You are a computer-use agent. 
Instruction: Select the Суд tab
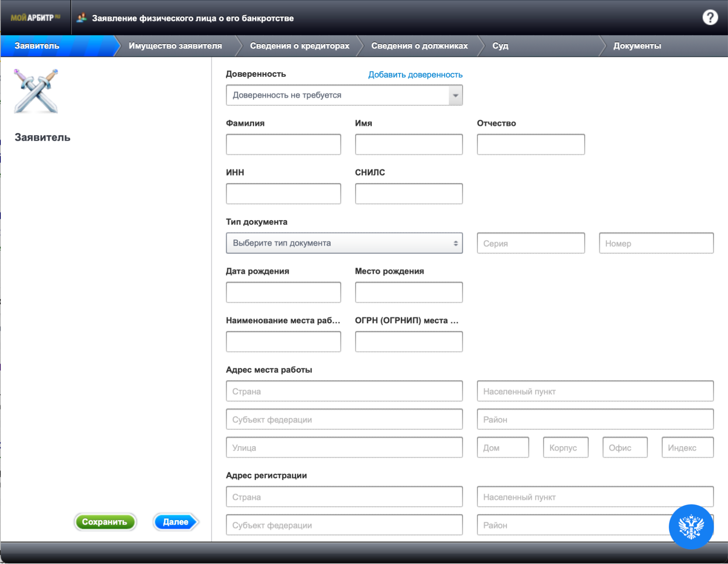tap(500, 46)
